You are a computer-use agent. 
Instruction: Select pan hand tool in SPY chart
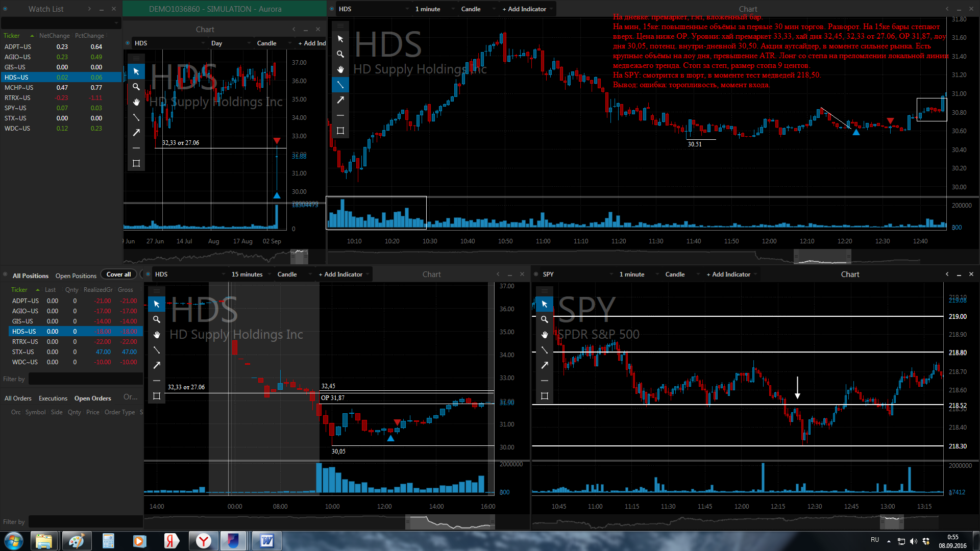(545, 335)
